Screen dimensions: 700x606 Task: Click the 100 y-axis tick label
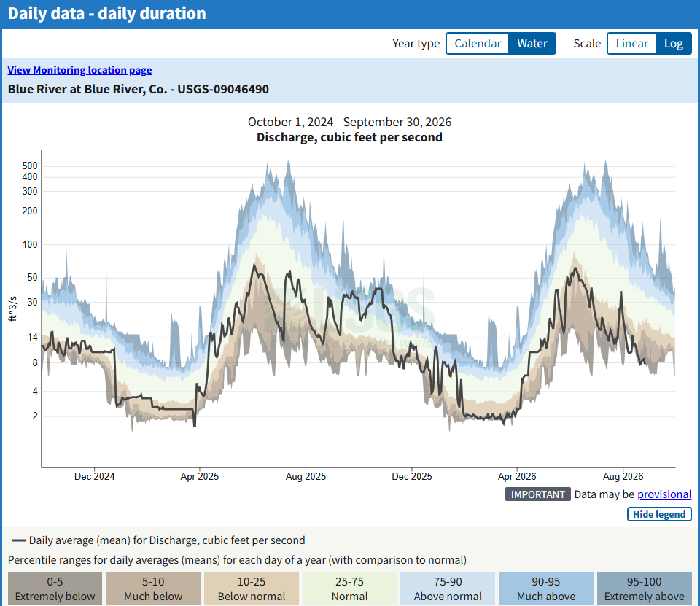[x=30, y=245]
